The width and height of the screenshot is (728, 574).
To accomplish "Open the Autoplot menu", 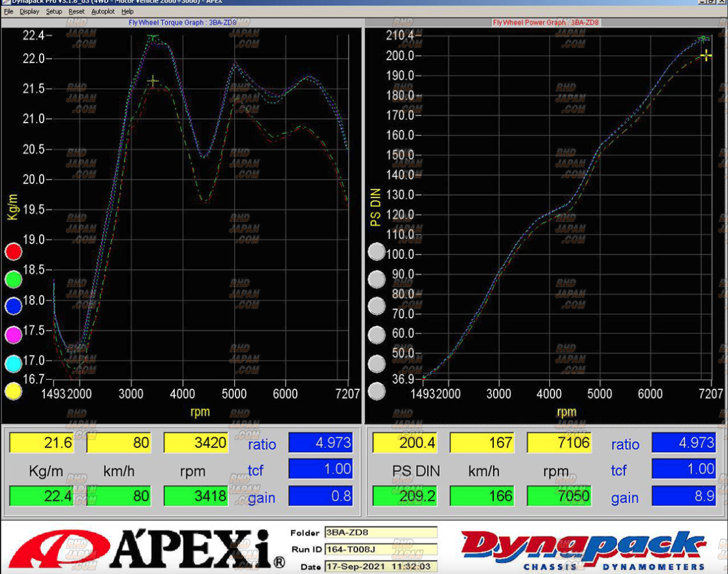I will [x=102, y=12].
